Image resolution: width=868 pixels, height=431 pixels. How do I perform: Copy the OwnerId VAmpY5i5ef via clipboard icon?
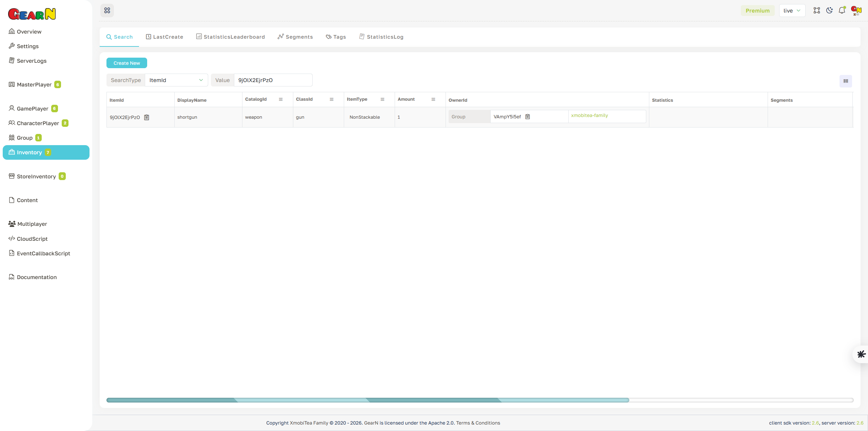coord(528,116)
